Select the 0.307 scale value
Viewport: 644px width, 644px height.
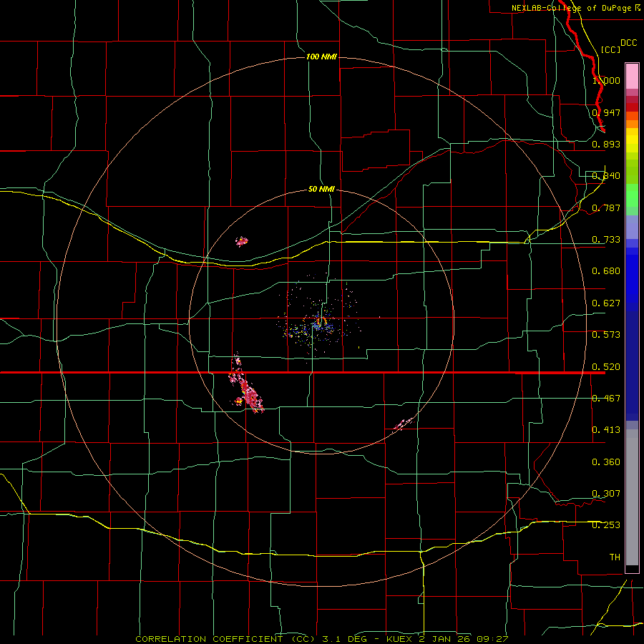606,494
